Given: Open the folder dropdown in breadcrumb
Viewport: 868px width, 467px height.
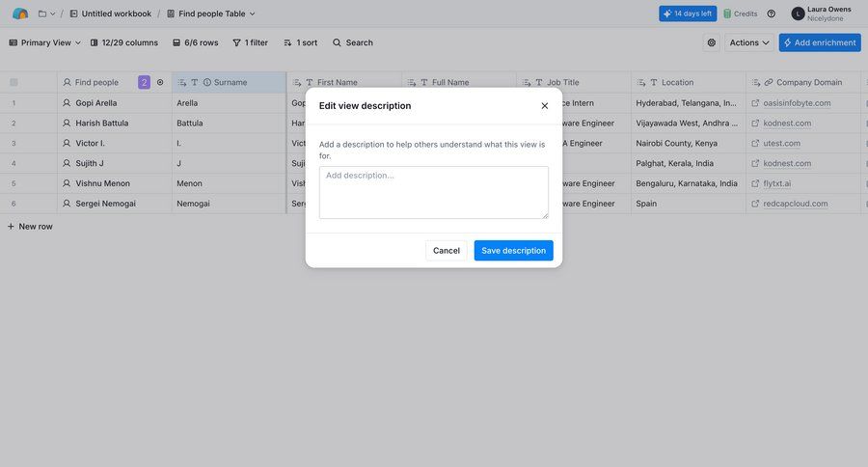Looking at the screenshot, I should [46, 14].
